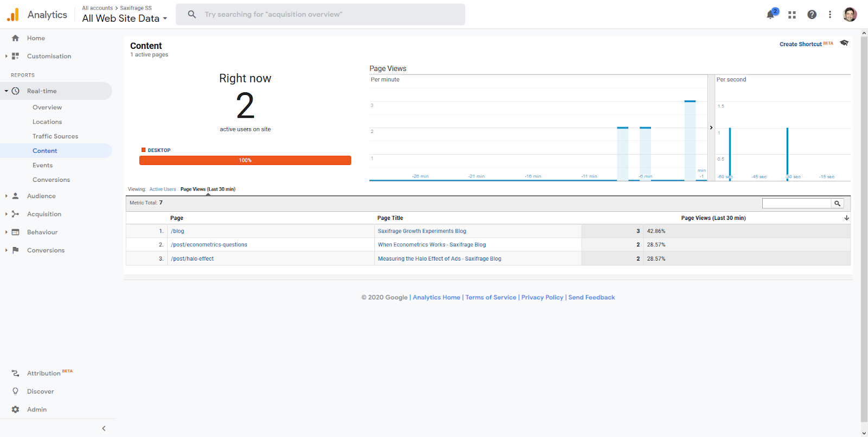Switch viewing to Page Views (Last 30 min)
868x437 pixels.
pos(208,189)
